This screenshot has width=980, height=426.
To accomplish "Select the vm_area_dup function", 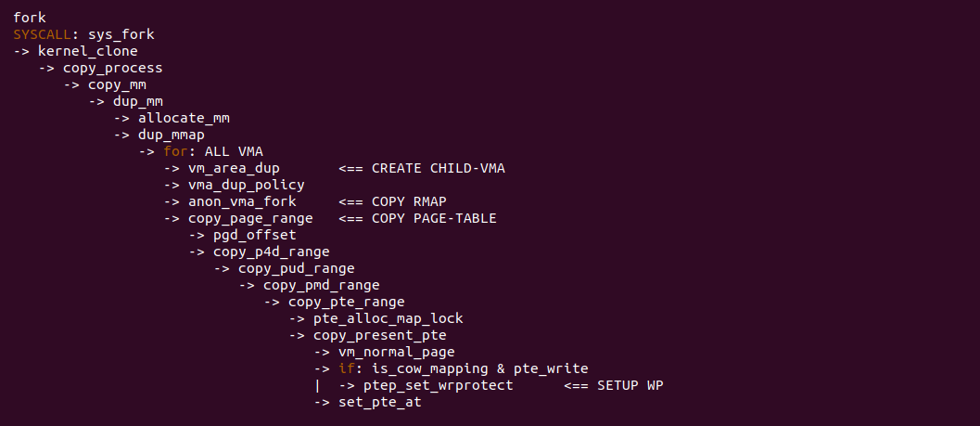I will click(x=234, y=168).
